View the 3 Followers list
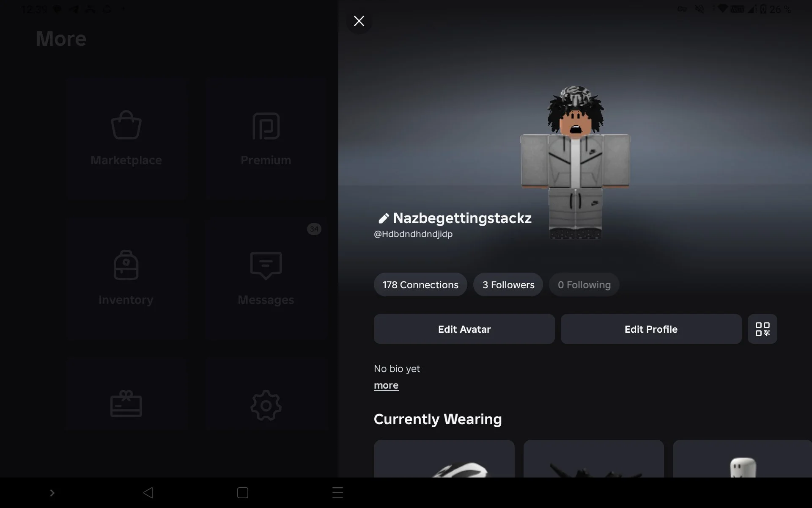 508,284
